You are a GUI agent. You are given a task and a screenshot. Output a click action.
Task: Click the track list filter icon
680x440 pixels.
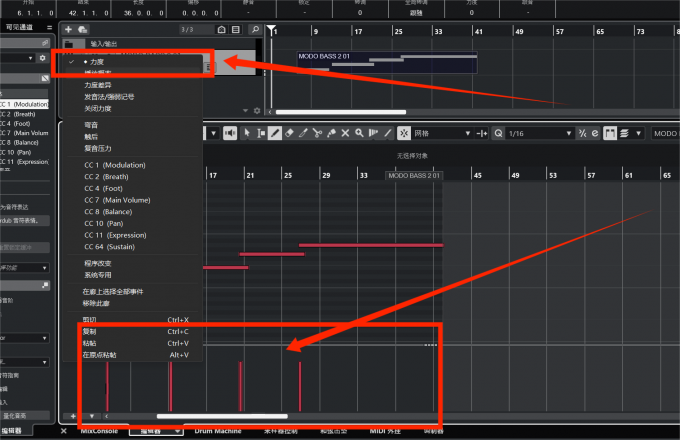(235, 29)
